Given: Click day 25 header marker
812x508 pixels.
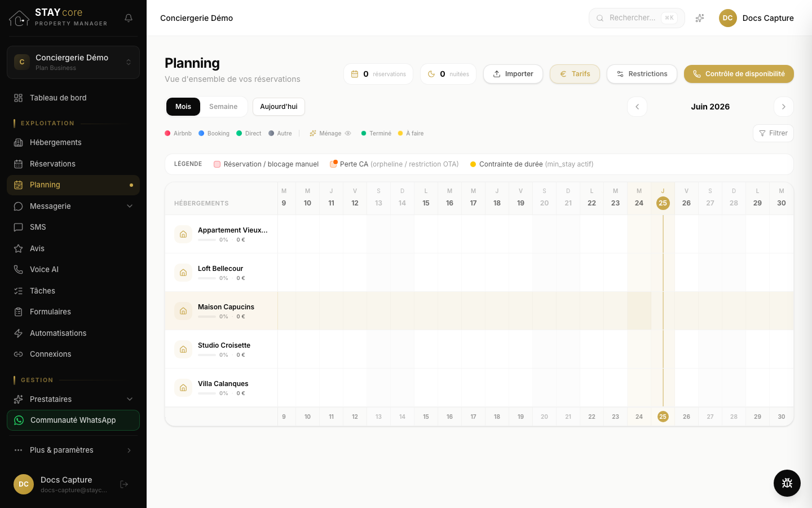Looking at the screenshot, I should click(663, 203).
